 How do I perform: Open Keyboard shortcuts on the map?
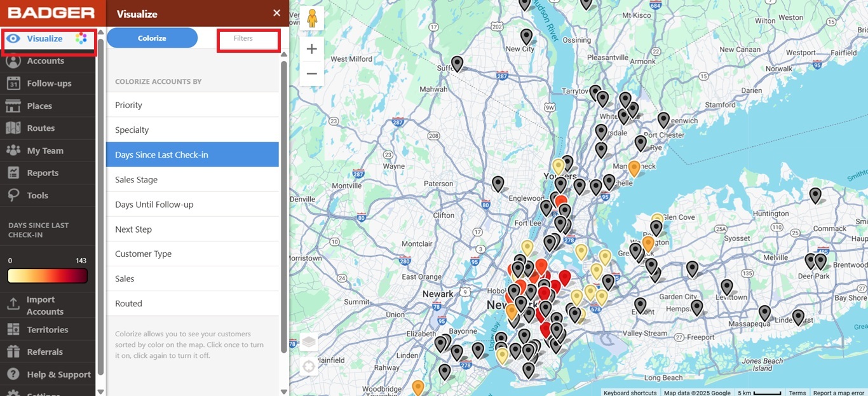[630, 393]
